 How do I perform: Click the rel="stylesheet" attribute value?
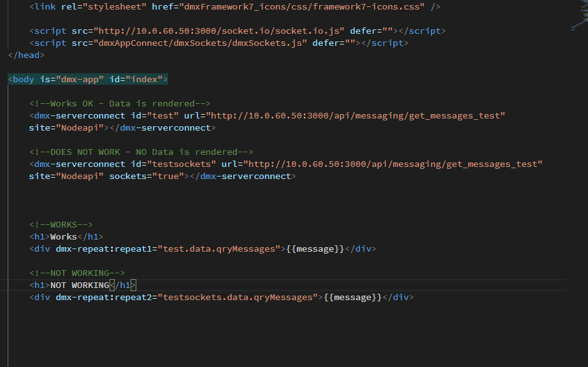tap(115, 6)
